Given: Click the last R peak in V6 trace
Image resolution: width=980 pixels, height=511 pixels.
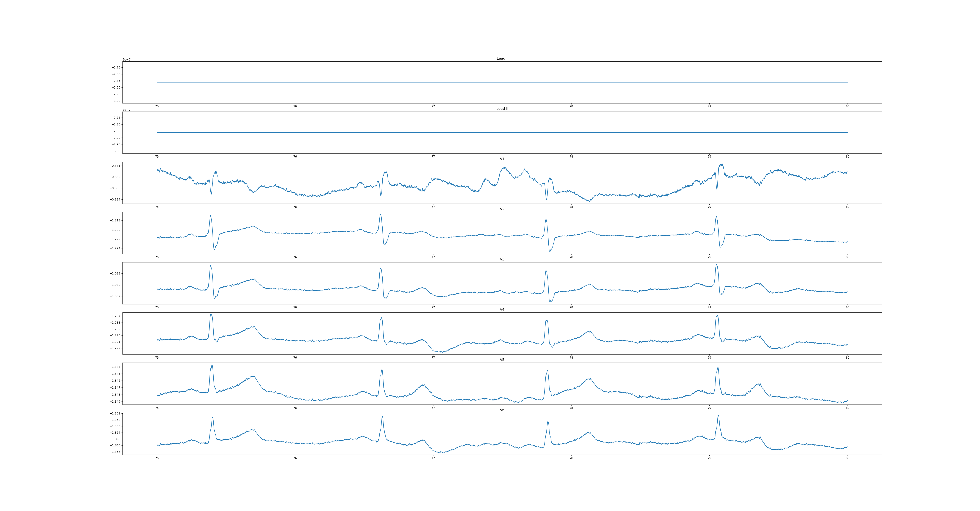Looking at the screenshot, I should (718, 415).
